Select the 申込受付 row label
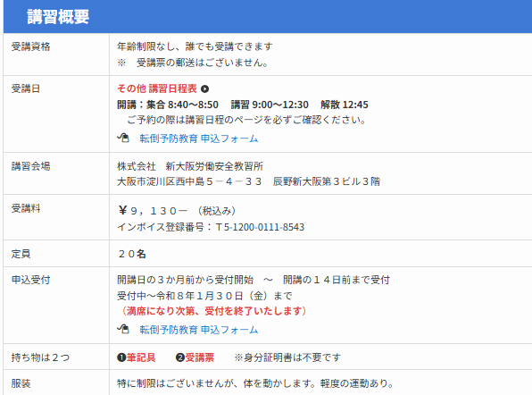532x395 pixels. 31,280
